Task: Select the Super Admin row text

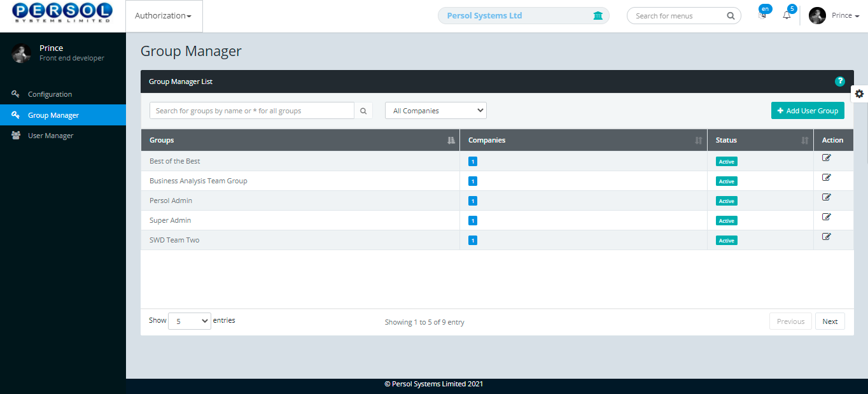Action: [171, 220]
